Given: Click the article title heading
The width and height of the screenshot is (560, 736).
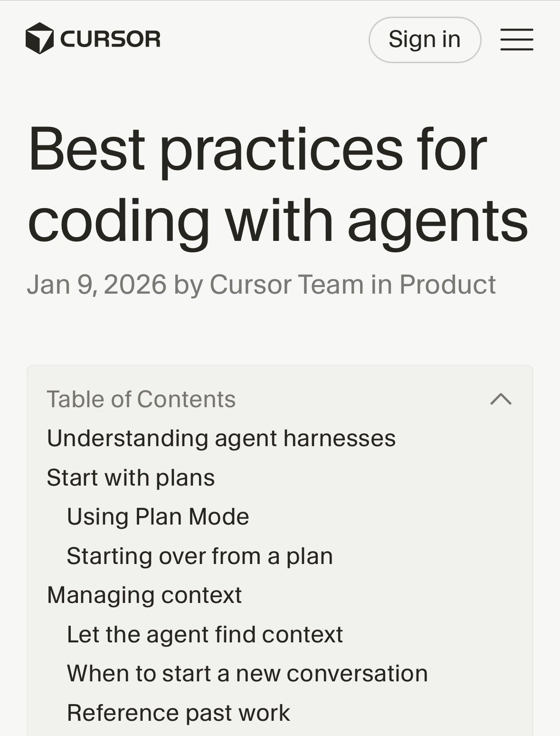Looking at the screenshot, I should (278, 185).
